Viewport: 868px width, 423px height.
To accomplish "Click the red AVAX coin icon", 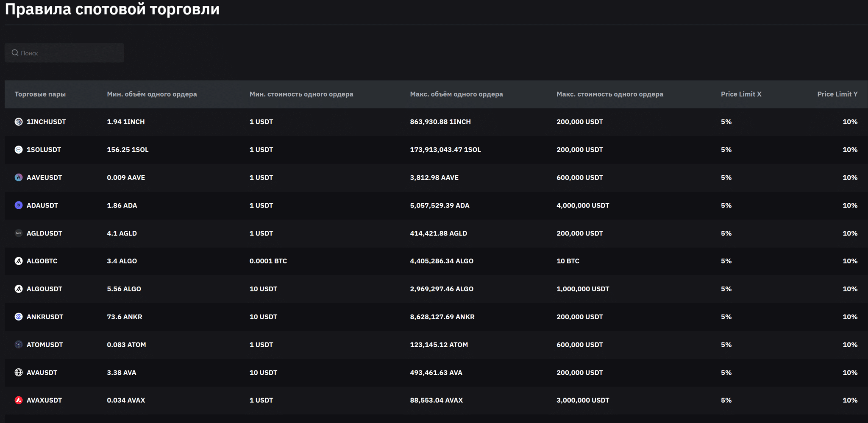I will (x=19, y=400).
